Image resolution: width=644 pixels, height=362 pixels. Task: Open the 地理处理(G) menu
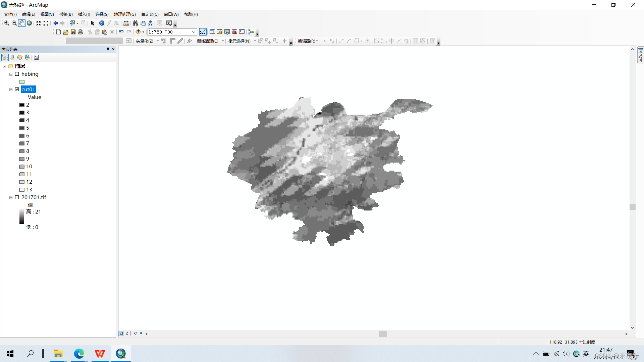125,14
